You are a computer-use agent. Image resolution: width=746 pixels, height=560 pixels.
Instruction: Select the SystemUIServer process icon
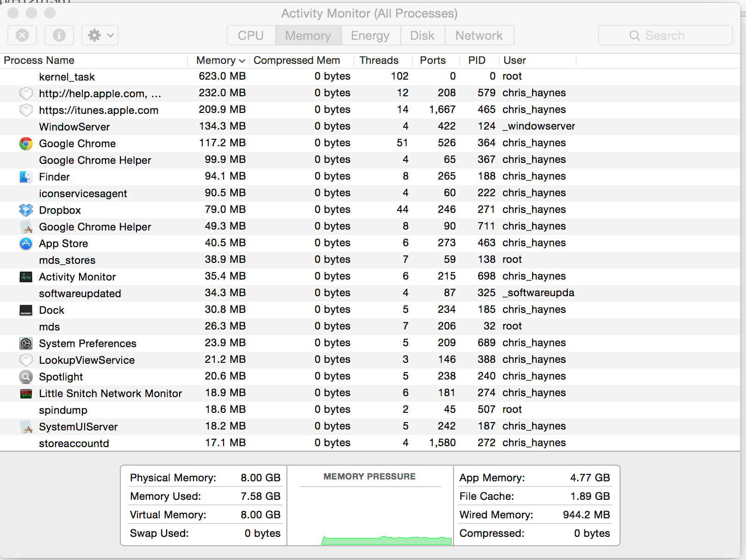(x=26, y=427)
